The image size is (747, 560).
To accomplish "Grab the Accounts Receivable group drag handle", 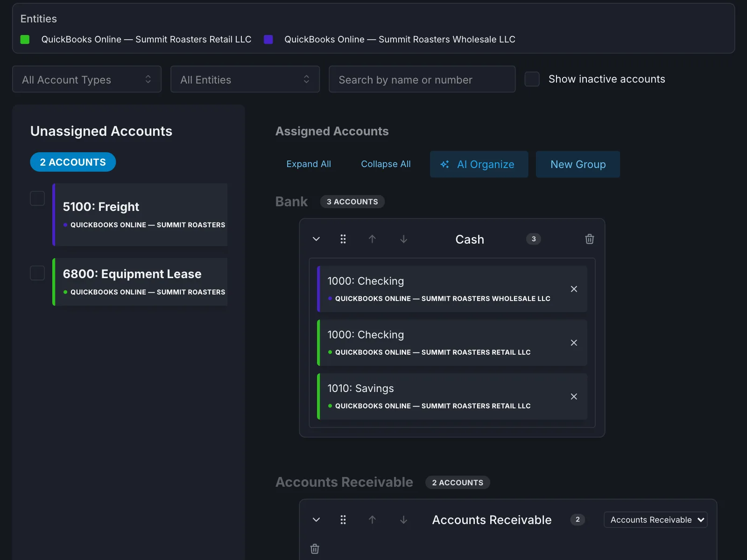I will (343, 519).
